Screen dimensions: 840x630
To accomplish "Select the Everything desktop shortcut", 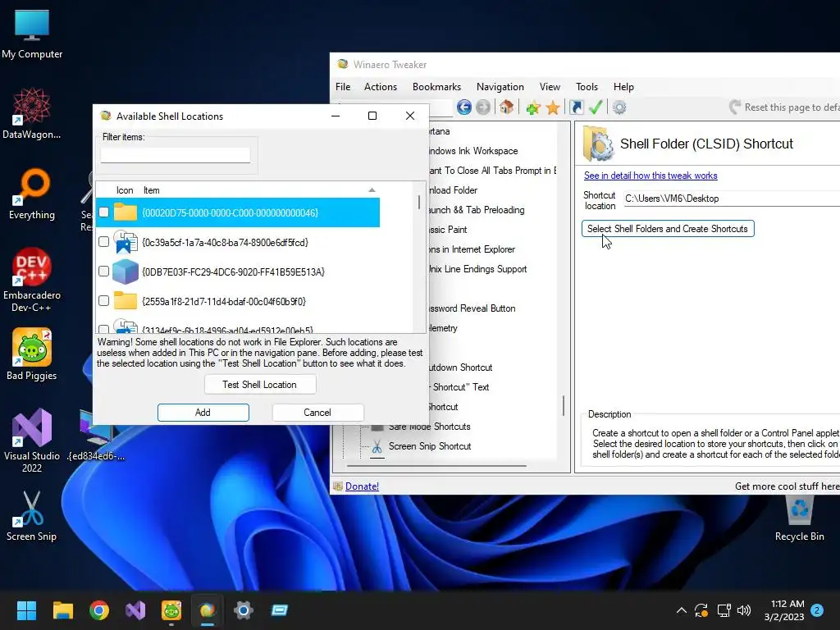I will coord(32,194).
